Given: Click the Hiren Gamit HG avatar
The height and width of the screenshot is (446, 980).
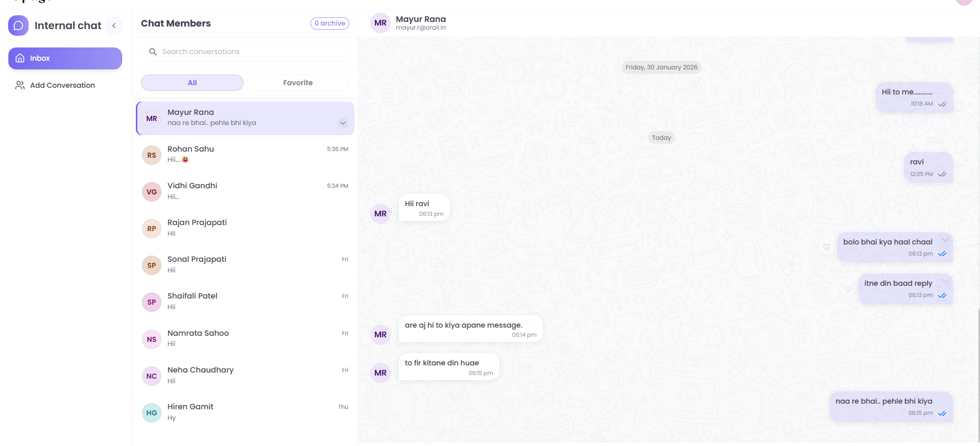Looking at the screenshot, I should click(x=152, y=413).
